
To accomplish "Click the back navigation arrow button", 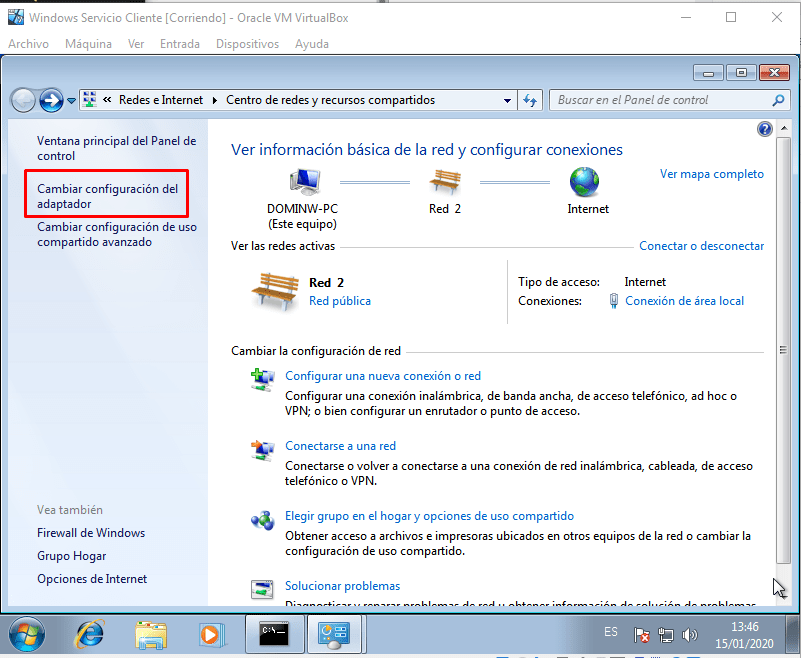I will pos(23,100).
